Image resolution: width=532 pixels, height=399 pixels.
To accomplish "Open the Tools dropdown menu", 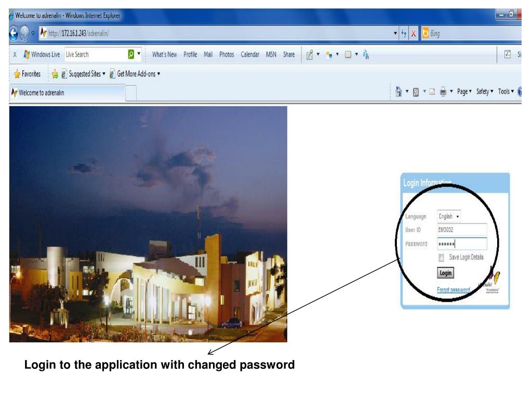I will 506,92.
